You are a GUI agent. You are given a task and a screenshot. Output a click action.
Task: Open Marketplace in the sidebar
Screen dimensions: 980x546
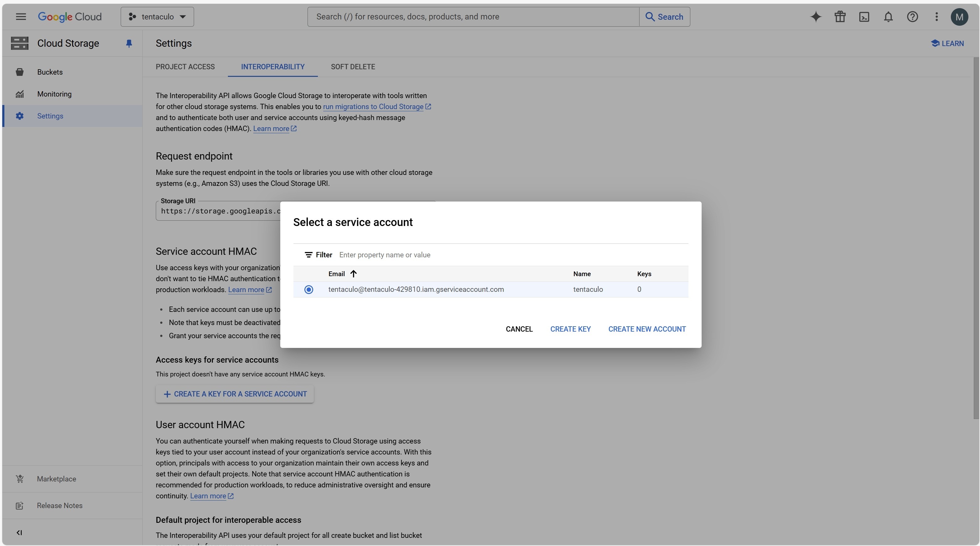pyautogui.click(x=72, y=479)
